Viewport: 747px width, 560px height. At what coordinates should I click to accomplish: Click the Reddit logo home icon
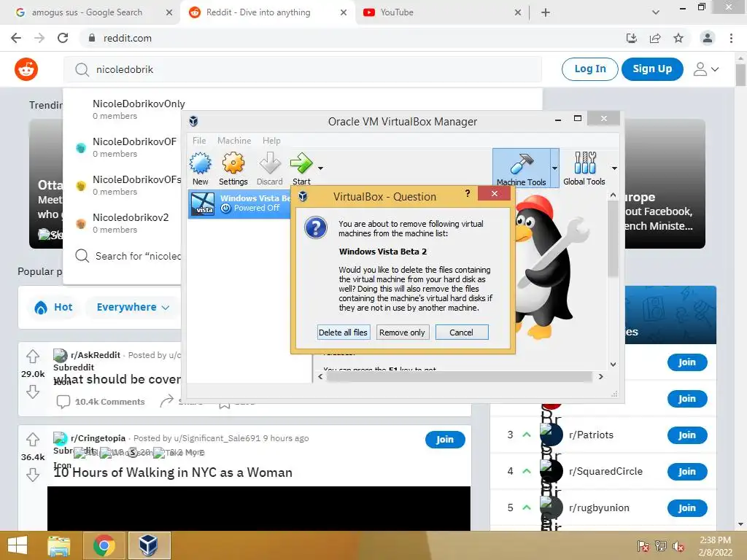point(26,69)
